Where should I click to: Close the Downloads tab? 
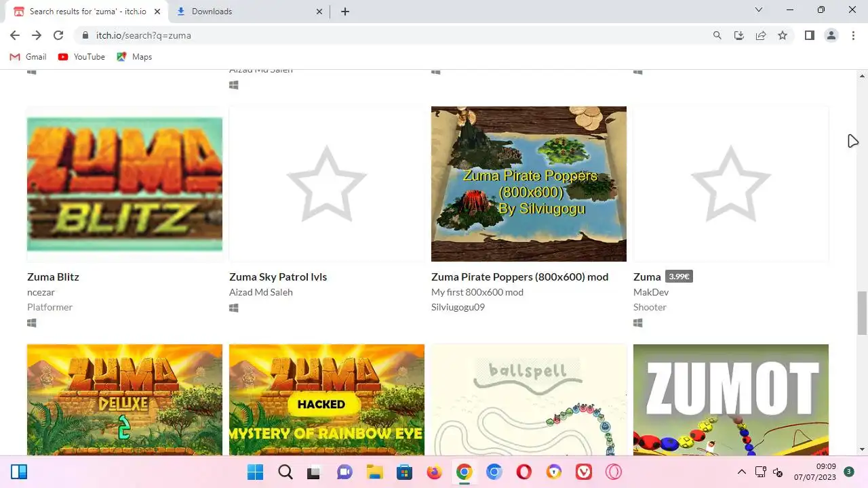point(320,12)
